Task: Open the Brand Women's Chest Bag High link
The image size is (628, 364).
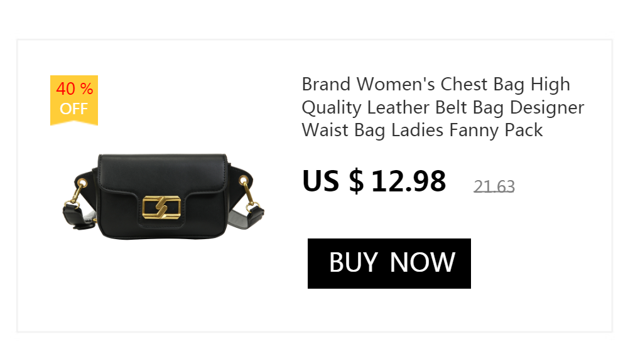Action: [x=436, y=85]
